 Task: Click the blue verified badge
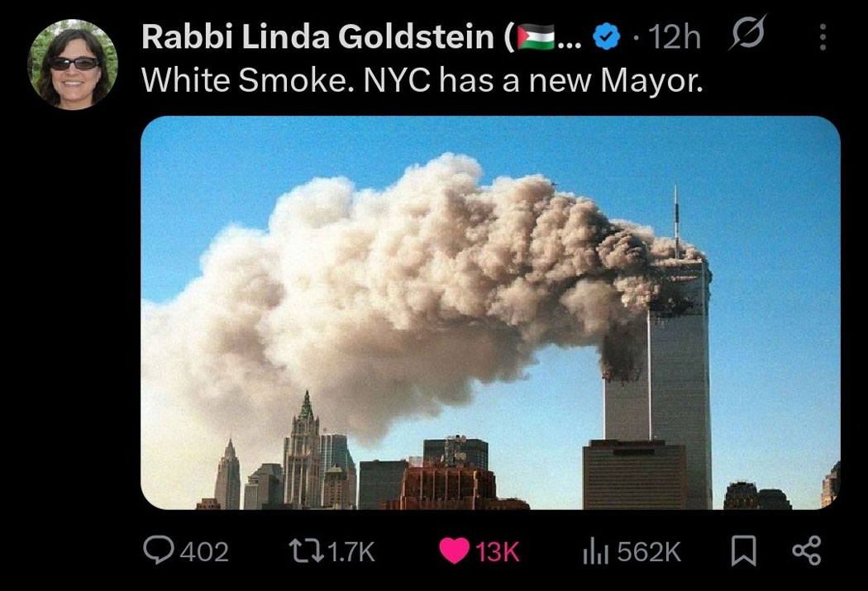coord(606,37)
